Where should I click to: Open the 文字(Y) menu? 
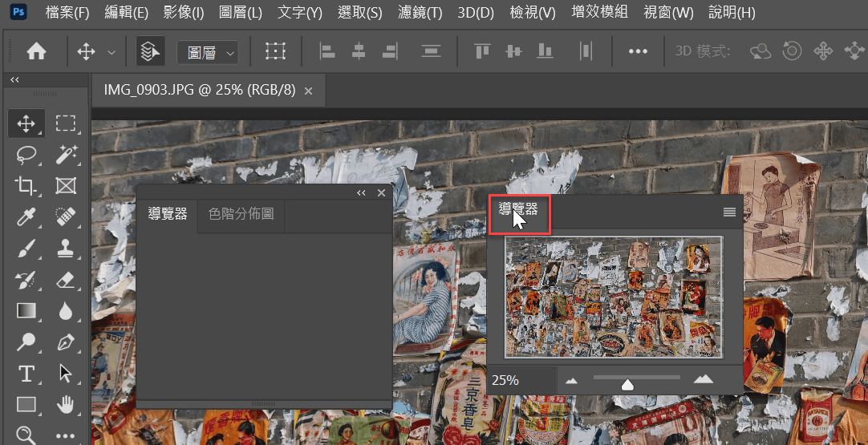point(299,13)
